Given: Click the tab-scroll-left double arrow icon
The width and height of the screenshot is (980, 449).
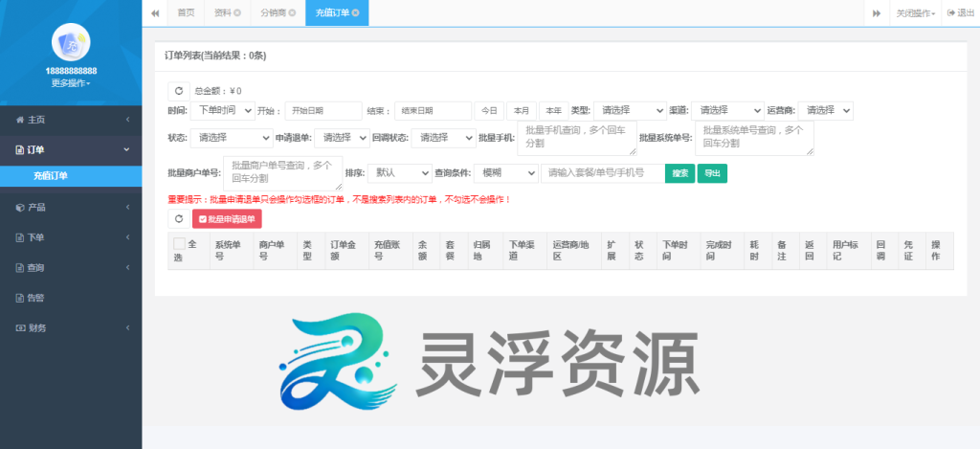Looking at the screenshot, I should pyautogui.click(x=155, y=13).
